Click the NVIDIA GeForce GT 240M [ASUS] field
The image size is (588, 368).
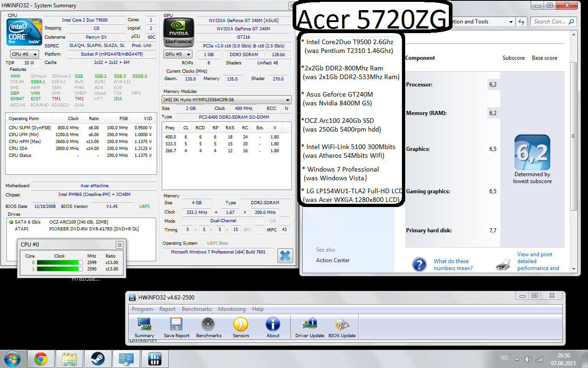coord(243,21)
